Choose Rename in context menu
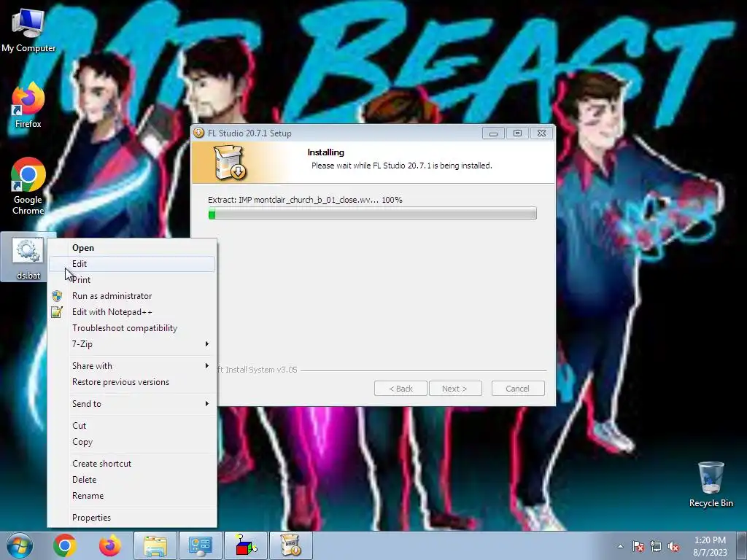 point(132,496)
